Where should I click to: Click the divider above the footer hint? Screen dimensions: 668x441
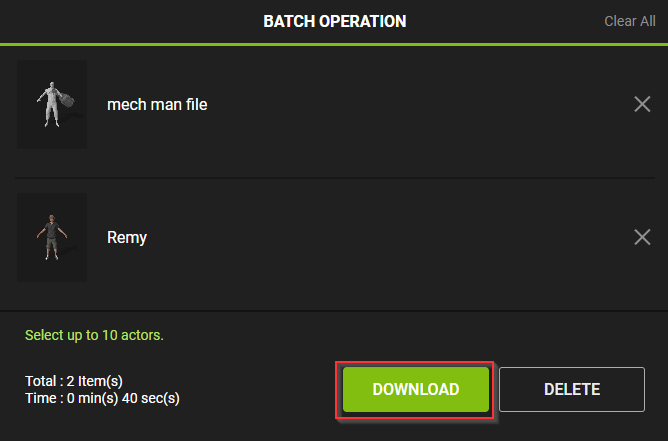(x=334, y=311)
